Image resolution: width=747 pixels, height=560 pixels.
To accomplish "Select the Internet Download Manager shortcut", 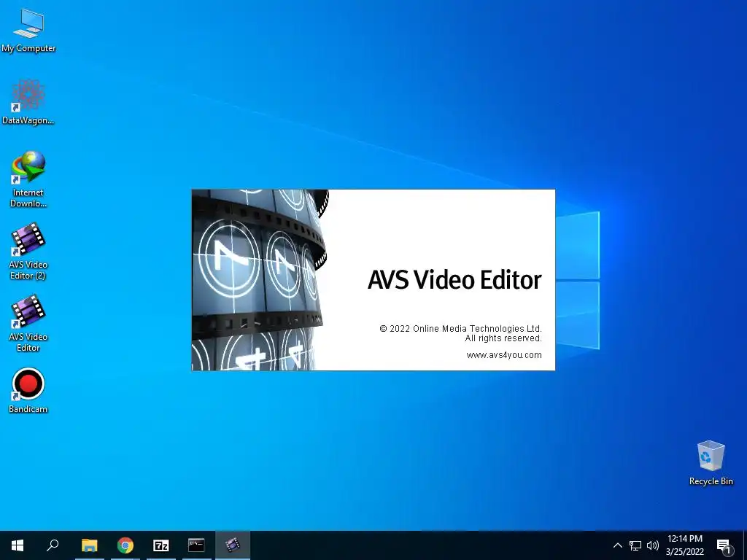I will coord(28,179).
